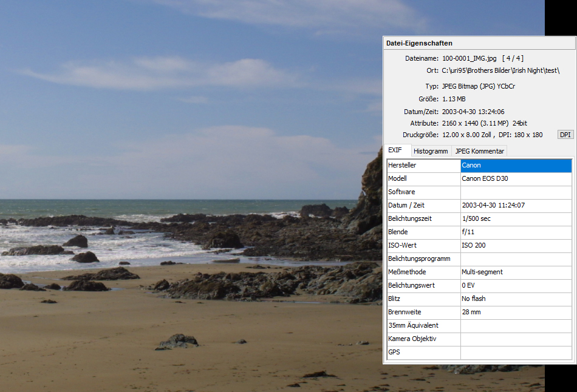
Task: Select the EXIF tab
Action: (395, 150)
